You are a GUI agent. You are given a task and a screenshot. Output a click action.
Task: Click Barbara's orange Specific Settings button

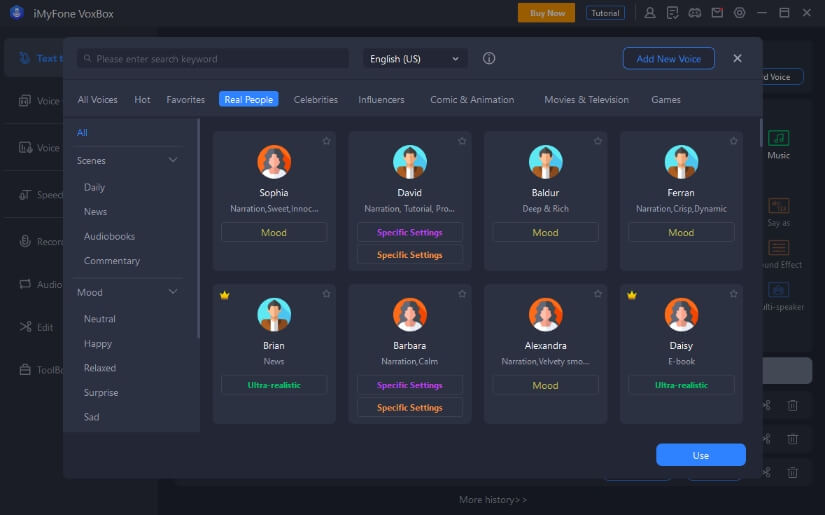point(409,408)
